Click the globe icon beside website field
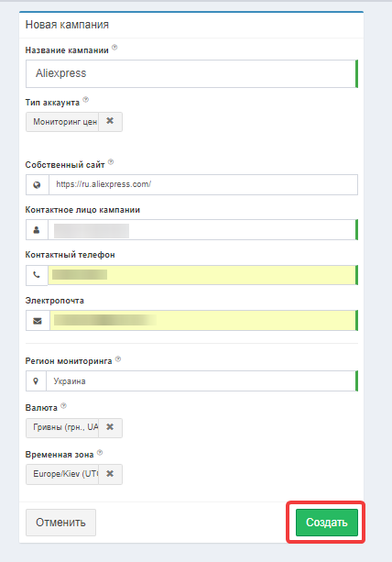The image size is (392, 562). point(37,185)
